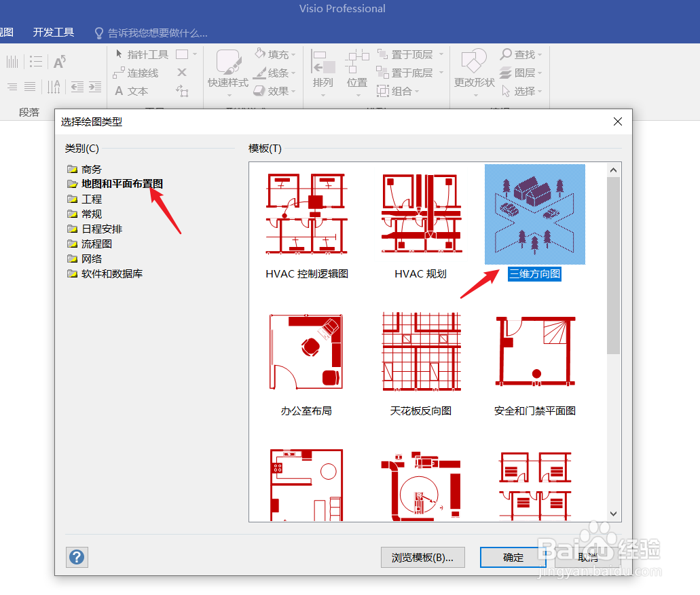Select the 日程安排 category folder

94,229
